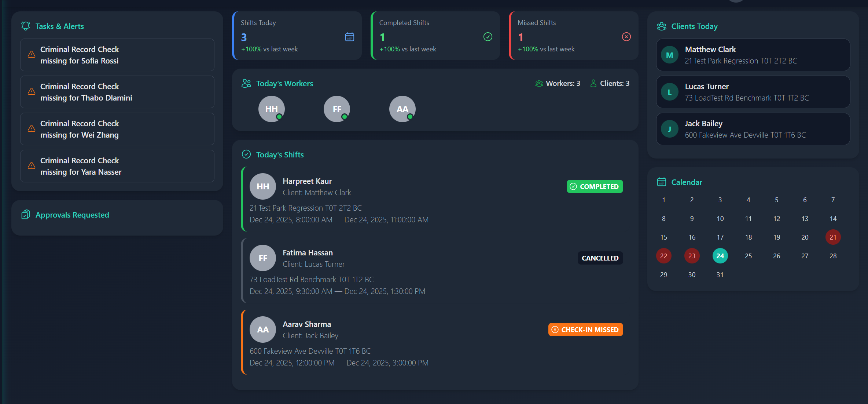Click the red cross icon on Missed Shifts card

(626, 37)
